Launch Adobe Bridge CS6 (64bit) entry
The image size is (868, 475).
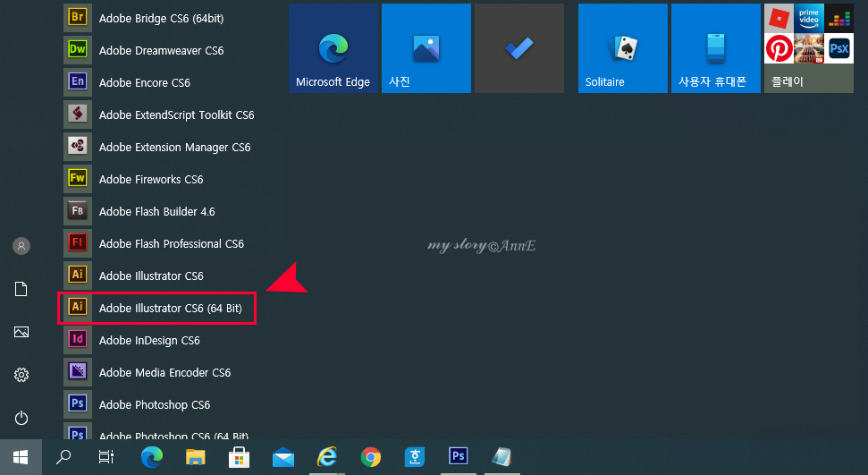click(x=161, y=18)
